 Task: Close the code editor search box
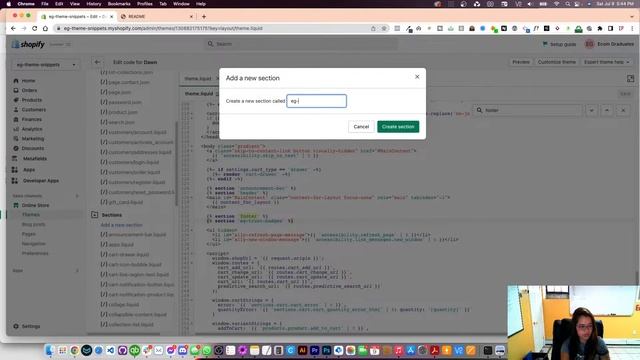623,110
